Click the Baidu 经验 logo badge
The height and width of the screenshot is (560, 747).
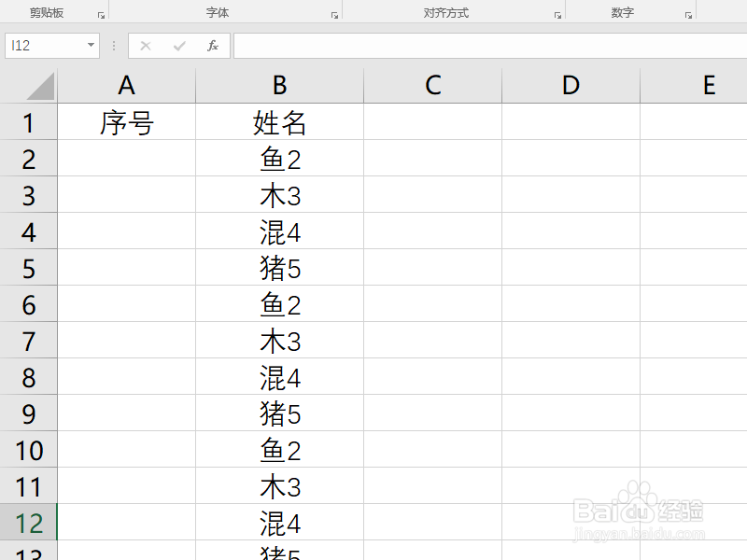[639, 509]
